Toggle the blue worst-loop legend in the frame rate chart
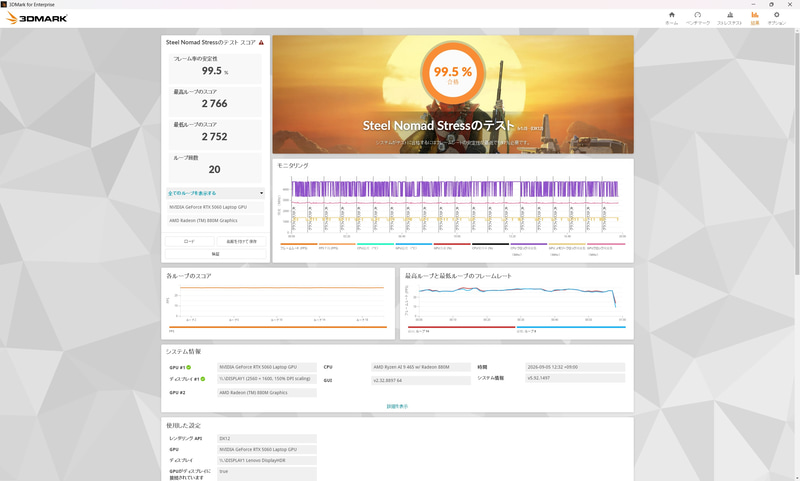The width and height of the screenshot is (800, 481). [x=571, y=329]
